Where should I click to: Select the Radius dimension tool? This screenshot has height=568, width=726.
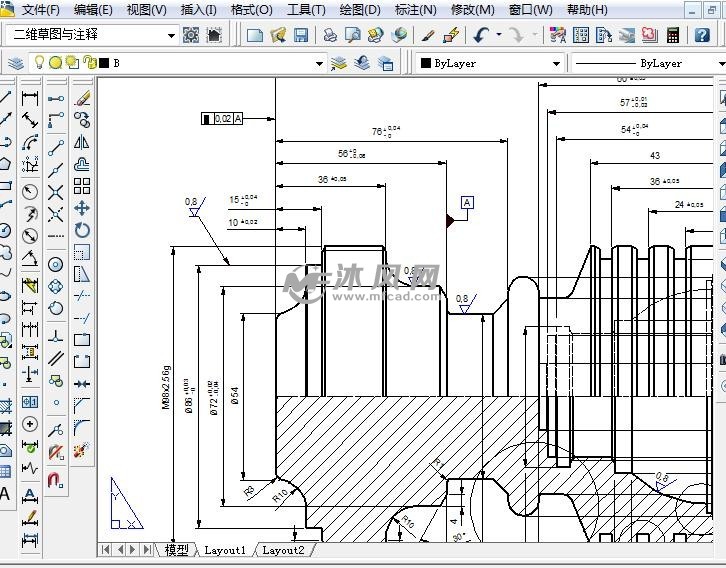30,191
